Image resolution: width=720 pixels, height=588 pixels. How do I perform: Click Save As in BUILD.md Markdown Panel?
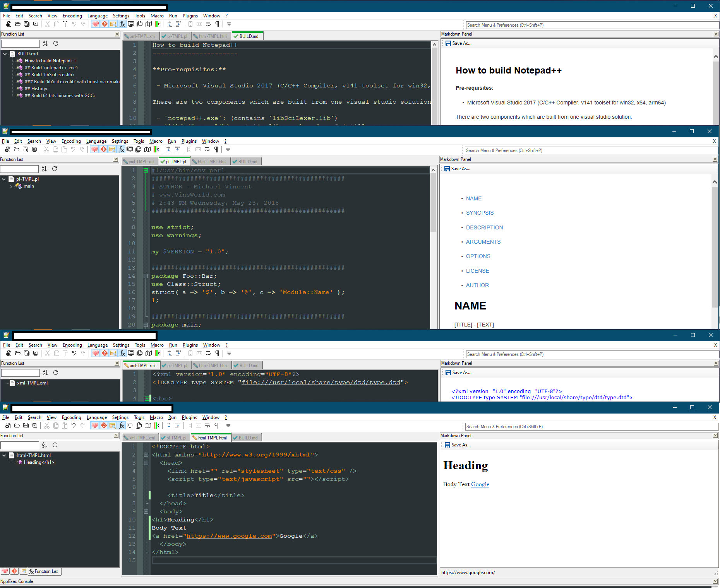tap(458, 43)
